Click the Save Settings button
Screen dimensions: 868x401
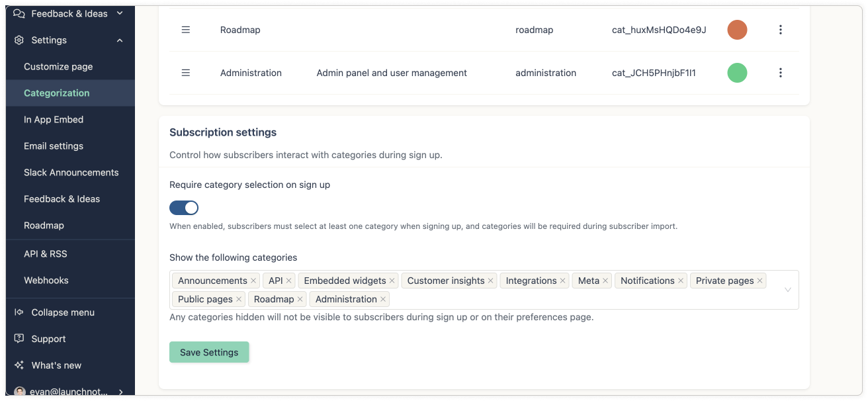pos(209,352)
